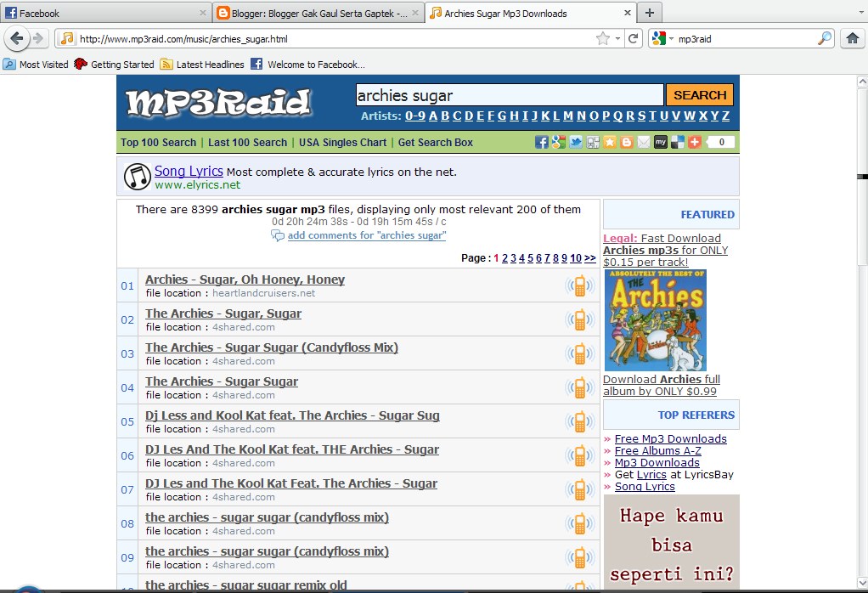This screenshot has width=868, height=593.
Task: Click browser back arrow button
Action: pos(17,38)
